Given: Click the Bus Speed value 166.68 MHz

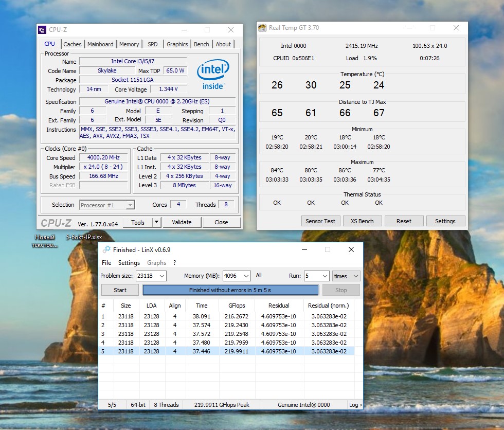Looking at the screenshot, I should click(x=103, y=176).
